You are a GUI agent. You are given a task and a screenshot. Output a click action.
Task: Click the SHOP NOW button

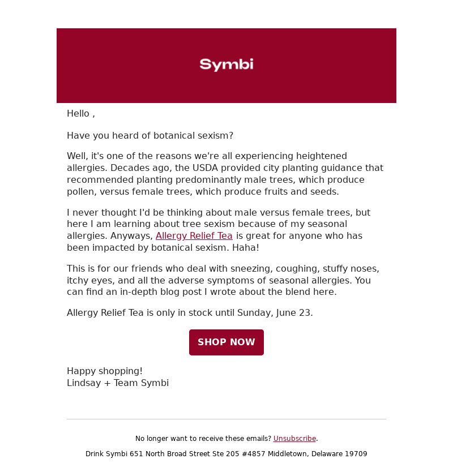pyautogui.click(x=226, y=342)
